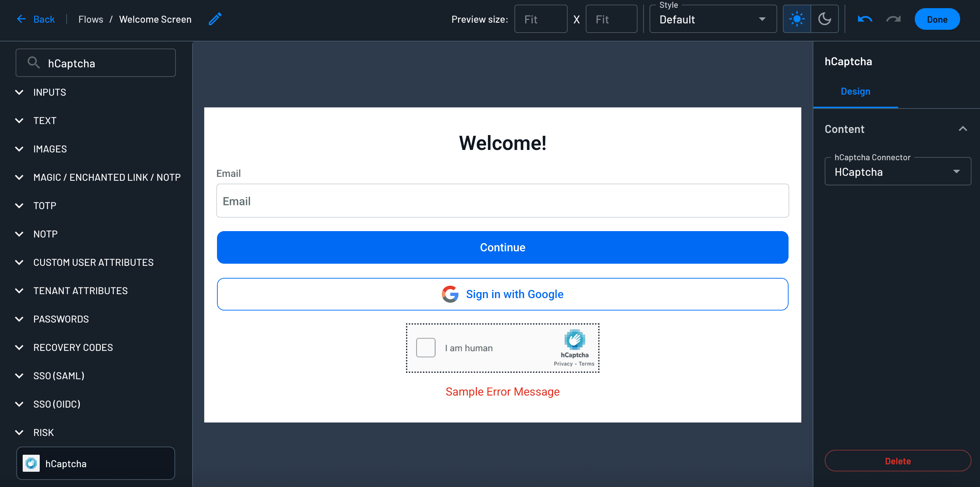This screenshot has height=487, width=980.
Task: Click the search magnifier icon
Action: pos(34,63)
